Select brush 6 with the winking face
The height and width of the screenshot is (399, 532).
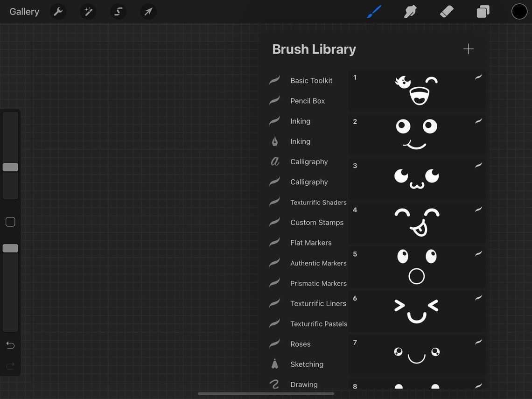(x=417, y=311)
